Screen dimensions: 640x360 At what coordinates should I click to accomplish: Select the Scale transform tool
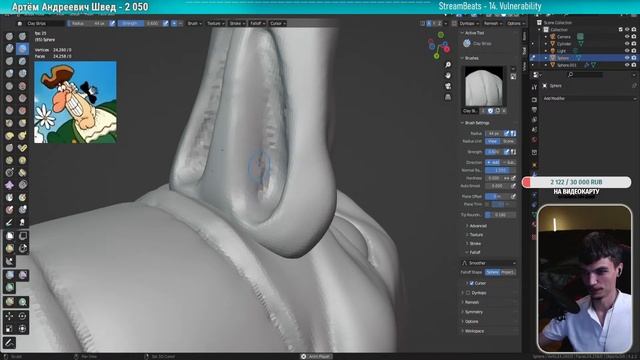click(9, 328)
